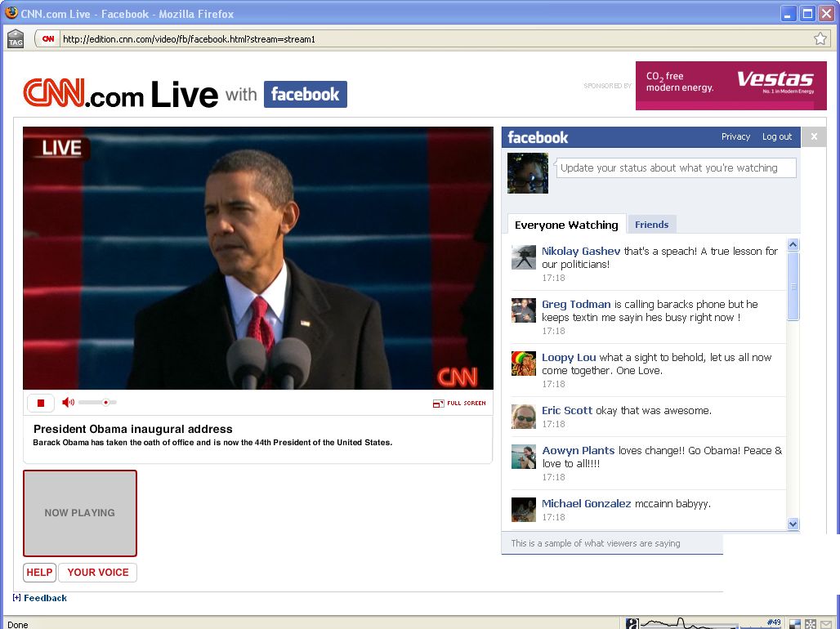This screenshot has width=840, height=629.
Task: Click the checkered square status bar icon
Action: pos(796,624)
